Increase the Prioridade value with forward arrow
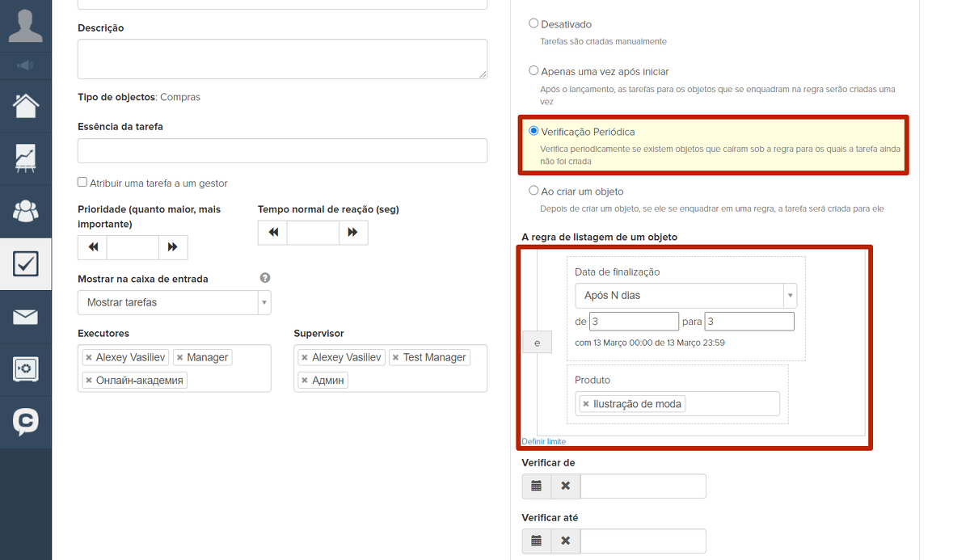 click(173, 247)
